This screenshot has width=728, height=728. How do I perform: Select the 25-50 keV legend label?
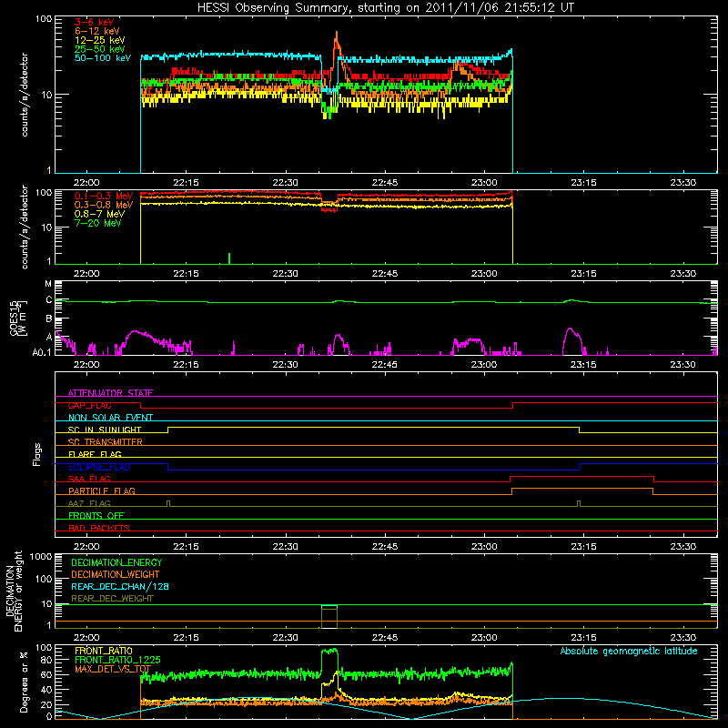tap(100, 49)
